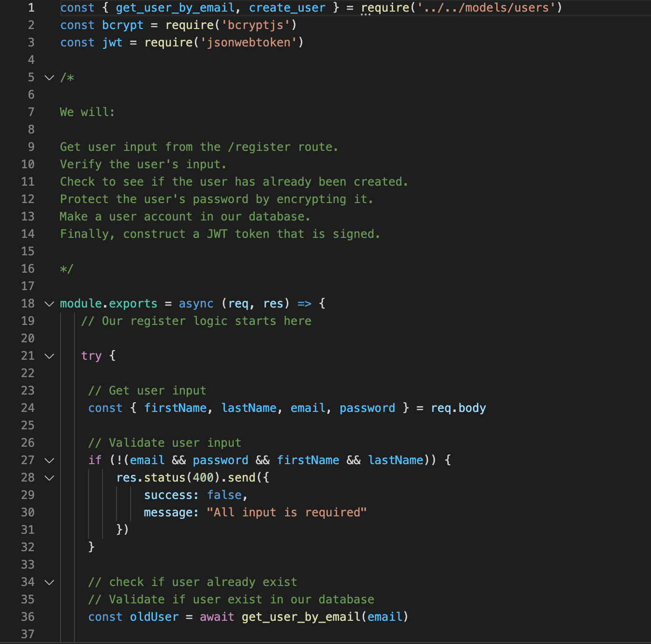
Task: Click line number 36 in the gutter
Action: click(28, 617)
